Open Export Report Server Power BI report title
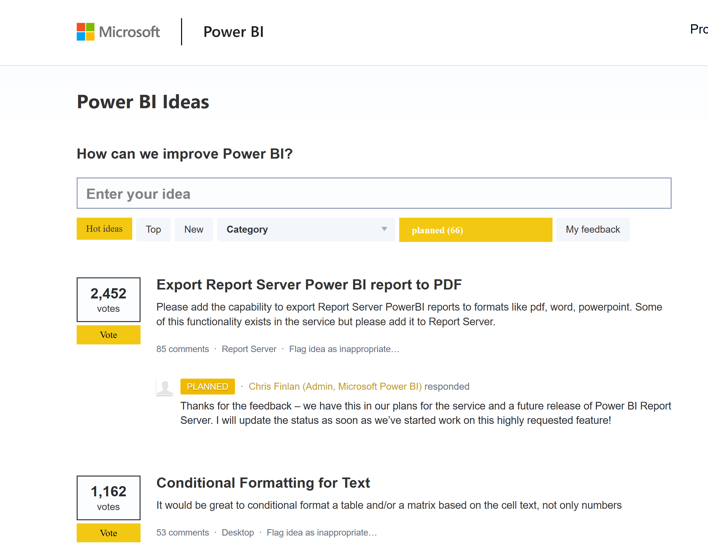The width and height of the screenshot is (708, 547). point(309,285)
